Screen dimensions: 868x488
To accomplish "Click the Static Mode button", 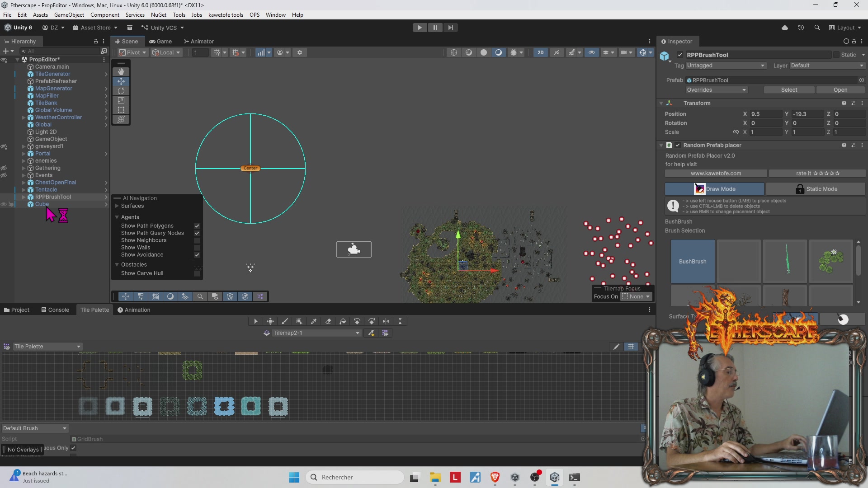I will pos(816,189).
